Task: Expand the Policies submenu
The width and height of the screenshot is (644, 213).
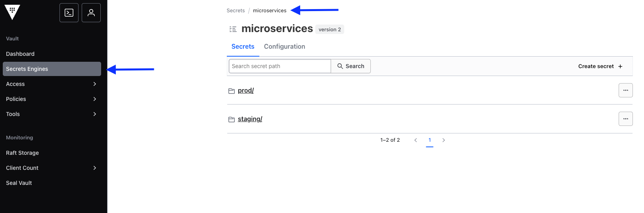Action: point(94,99)
